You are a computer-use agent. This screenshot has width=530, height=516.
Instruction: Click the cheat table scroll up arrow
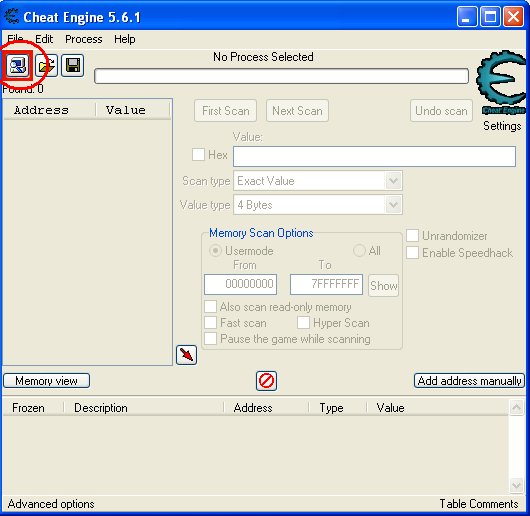click(516, 408)
